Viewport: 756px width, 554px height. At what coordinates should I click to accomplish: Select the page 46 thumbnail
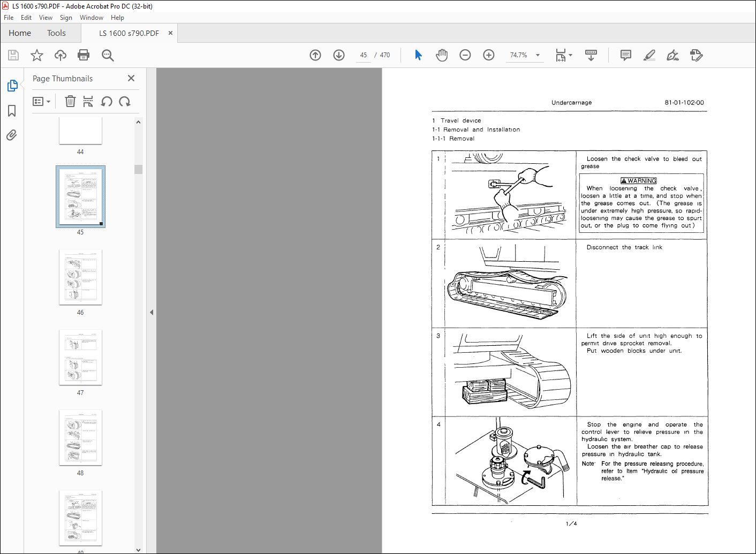coord(80,277)
